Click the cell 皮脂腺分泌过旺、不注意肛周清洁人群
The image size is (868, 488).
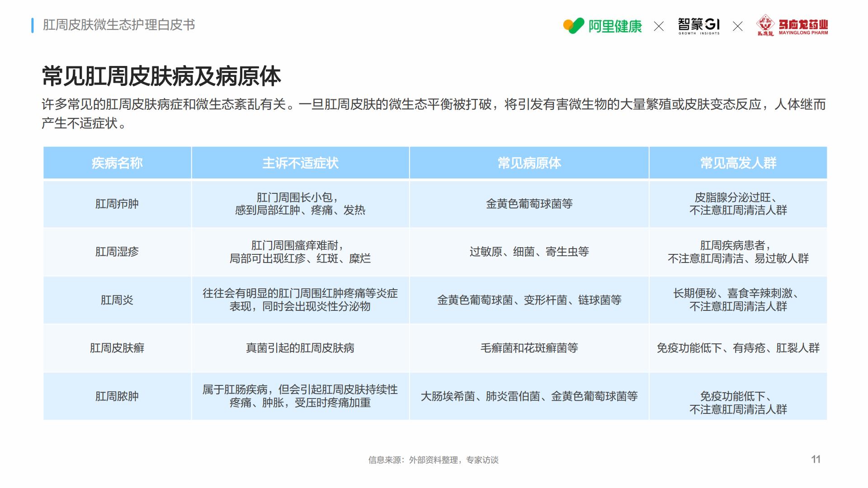pos(738,204)
